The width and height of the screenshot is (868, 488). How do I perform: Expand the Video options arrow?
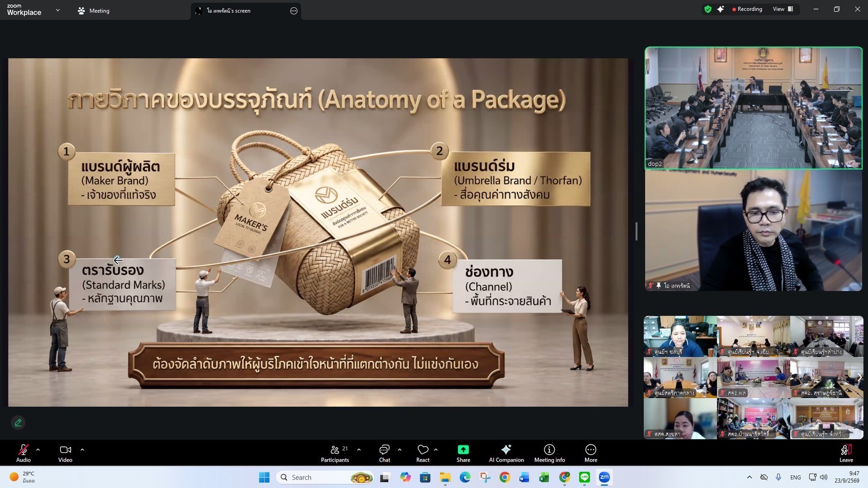tap(82, 450)
